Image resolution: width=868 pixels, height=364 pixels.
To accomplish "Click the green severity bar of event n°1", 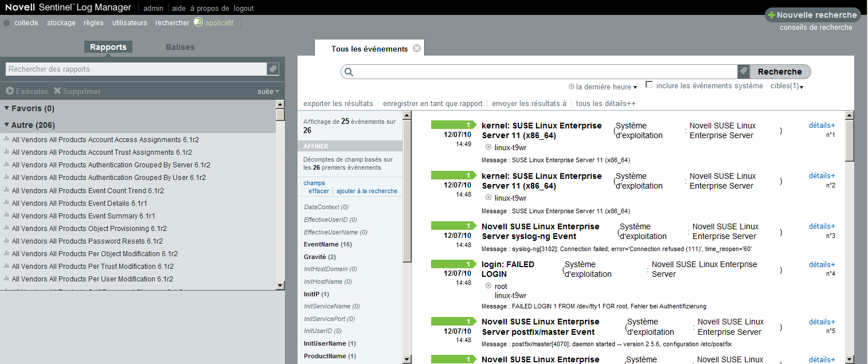I will (x=453, y=125).
